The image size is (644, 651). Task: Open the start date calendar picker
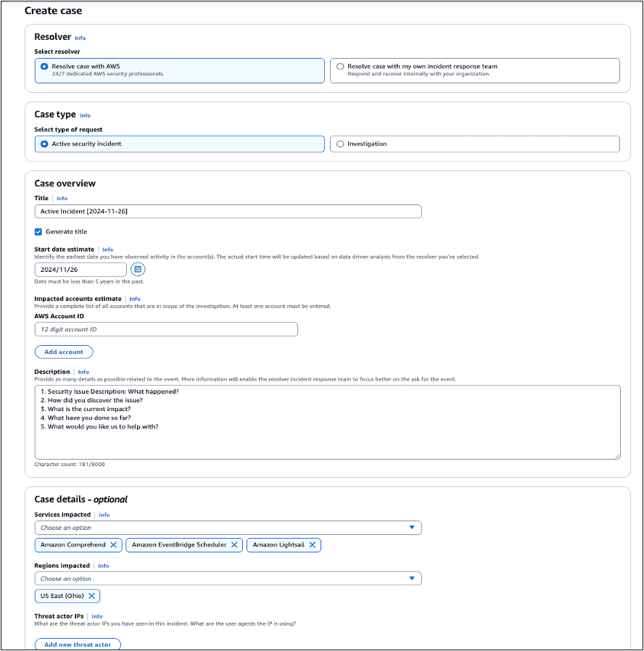point(138,269)
